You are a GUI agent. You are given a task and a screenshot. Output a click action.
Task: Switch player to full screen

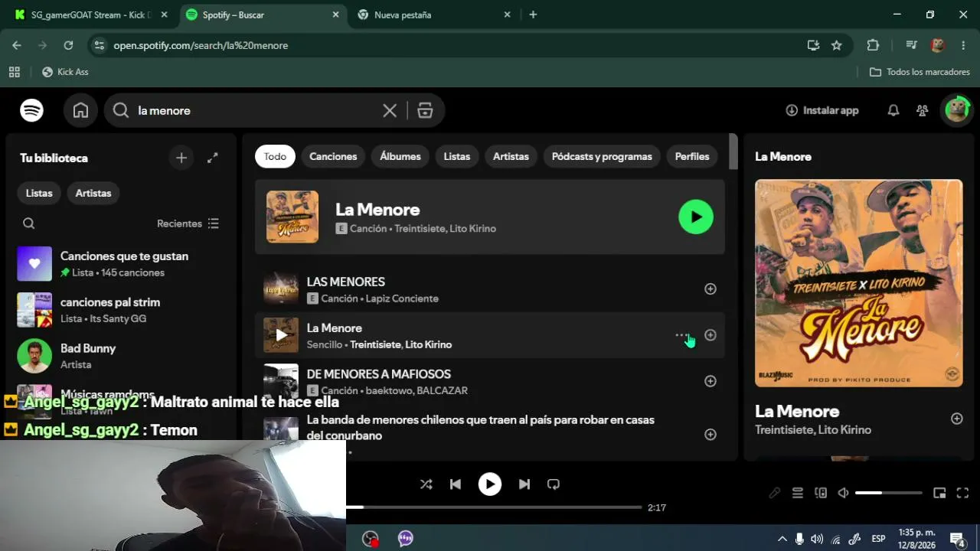[x=963, y=493]
